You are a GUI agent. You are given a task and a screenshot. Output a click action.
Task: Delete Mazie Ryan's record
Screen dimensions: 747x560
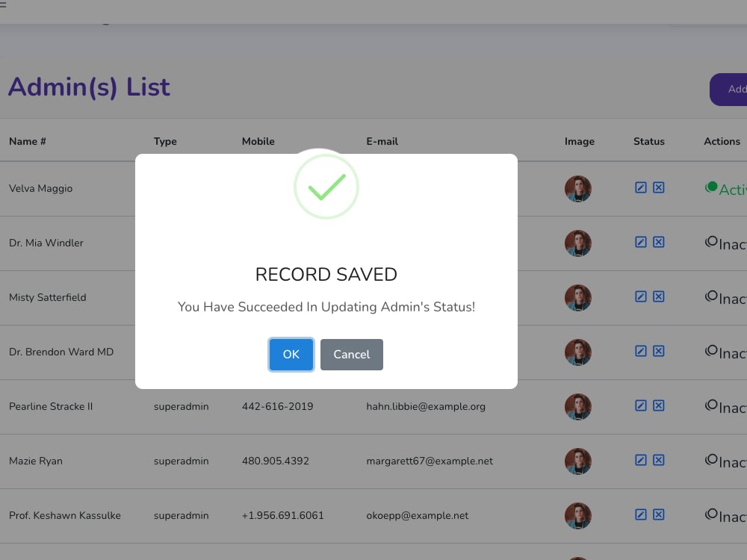tap(659, 460)
